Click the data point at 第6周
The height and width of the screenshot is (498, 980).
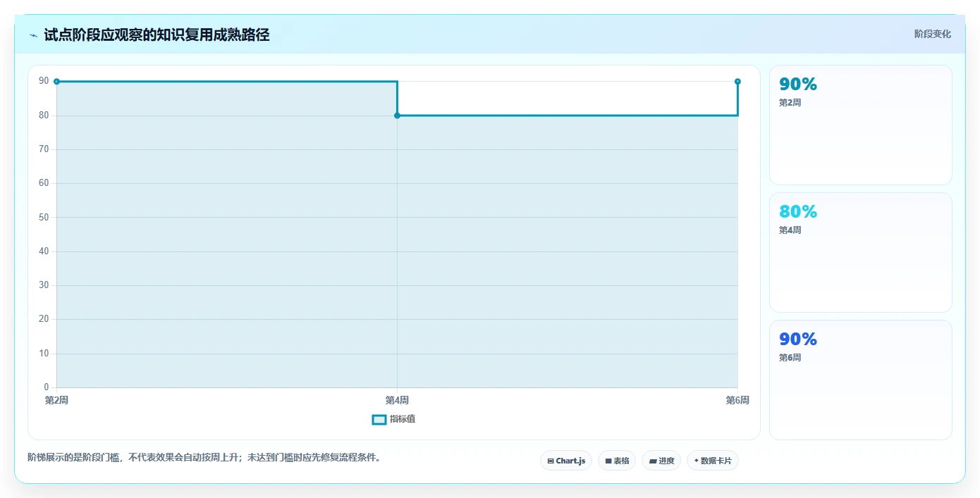point(737,82)
